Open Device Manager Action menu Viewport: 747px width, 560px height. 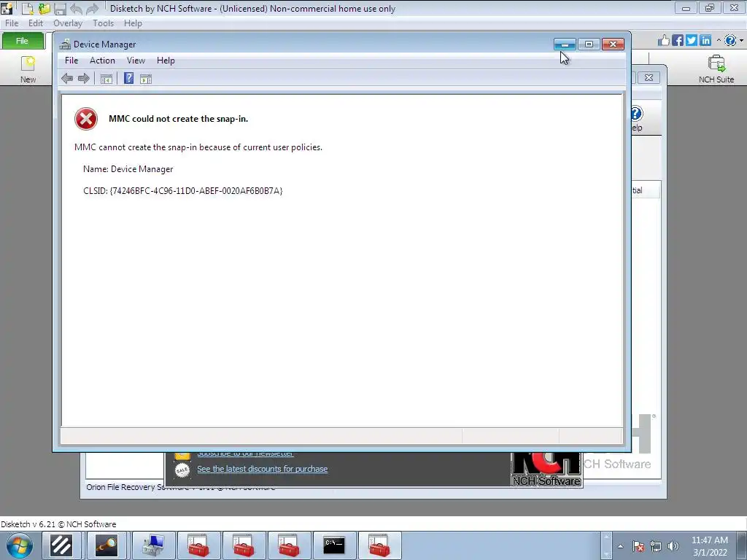click(102, 61)
